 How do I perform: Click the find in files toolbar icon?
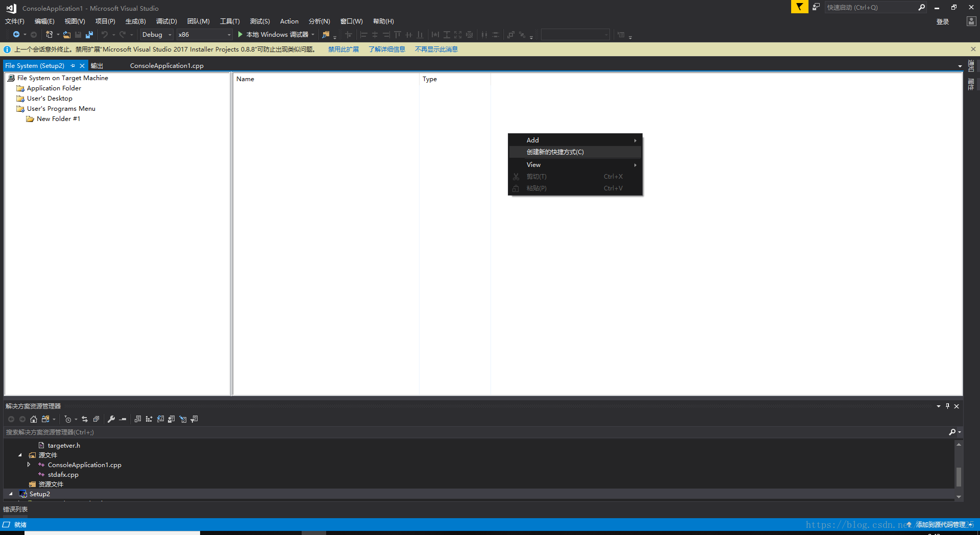(x=326, y=35)
